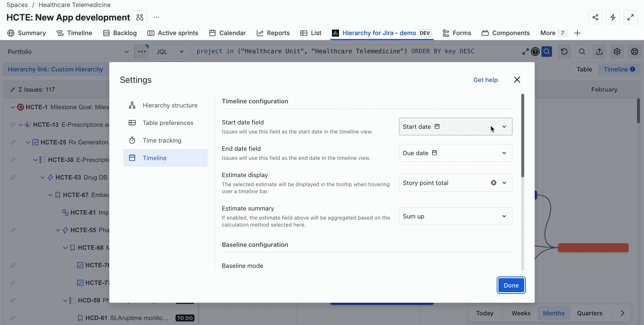Open the Estimate display dropdown
Viewport: 644px width, 325px height.
[x=456, y=183]
